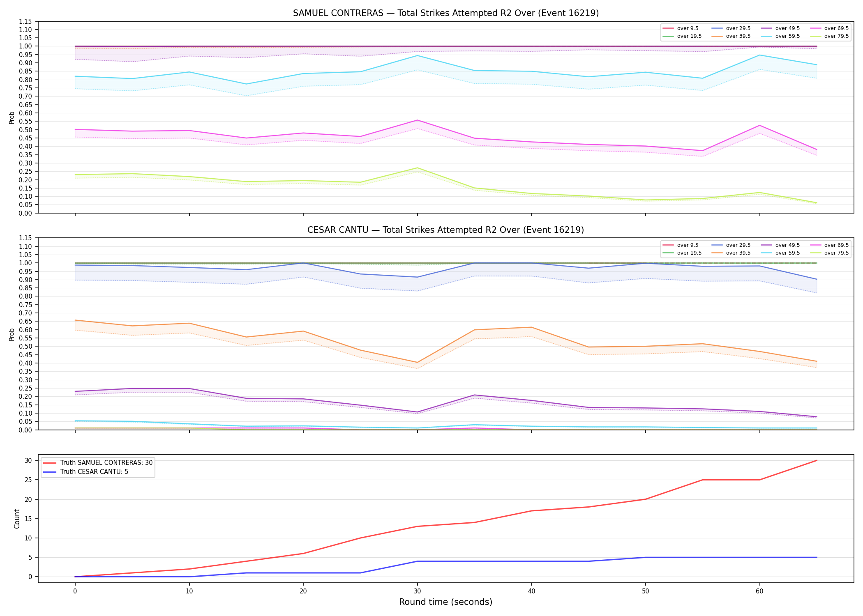This screenshot has width=863, height=616.
Task: Select 'over 9.5' legend entry in Samuel Contreras chart
Action: (681, 28)
